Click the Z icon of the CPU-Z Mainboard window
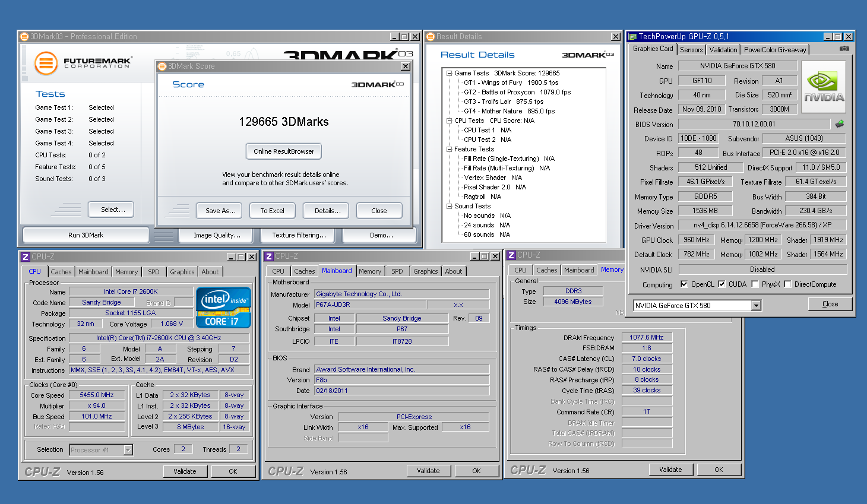The image size is (867, 504). point(269,256)
